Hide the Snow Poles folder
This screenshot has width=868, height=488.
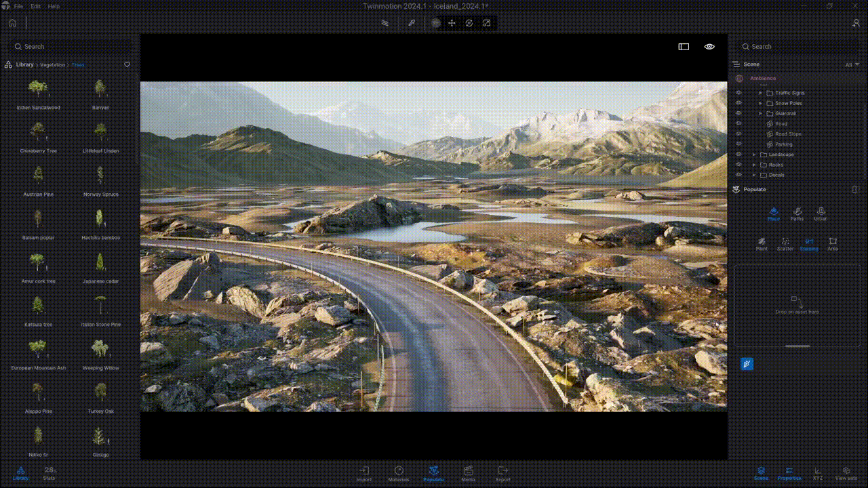tap(738, 103)
